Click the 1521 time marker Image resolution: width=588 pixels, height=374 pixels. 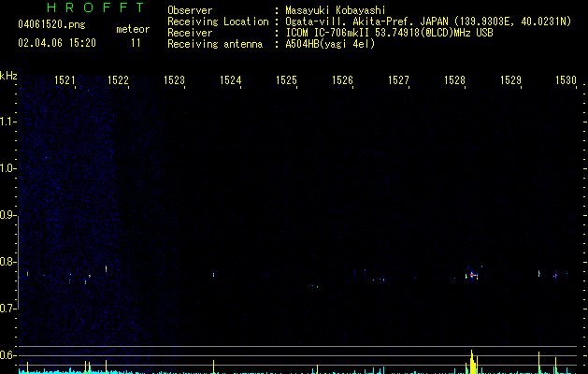65,80
